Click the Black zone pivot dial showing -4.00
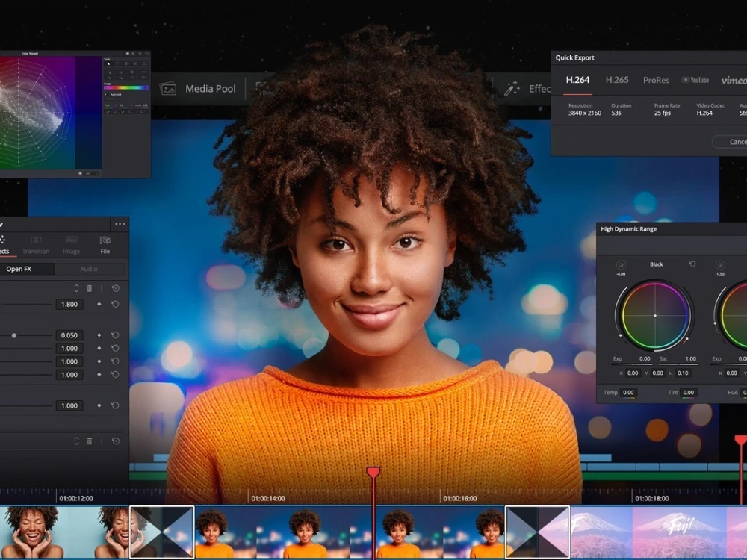This screenshot has height=560, width=747. click(621, 265)
